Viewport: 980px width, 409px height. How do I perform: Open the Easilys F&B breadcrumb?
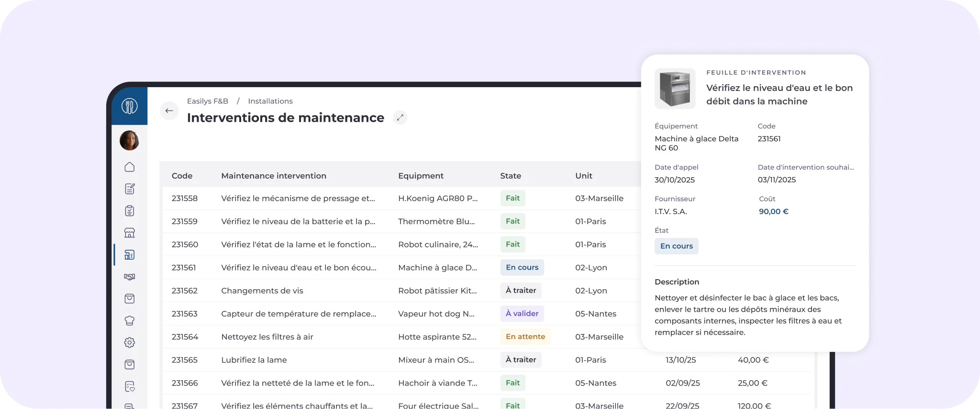tap(208, 101)
